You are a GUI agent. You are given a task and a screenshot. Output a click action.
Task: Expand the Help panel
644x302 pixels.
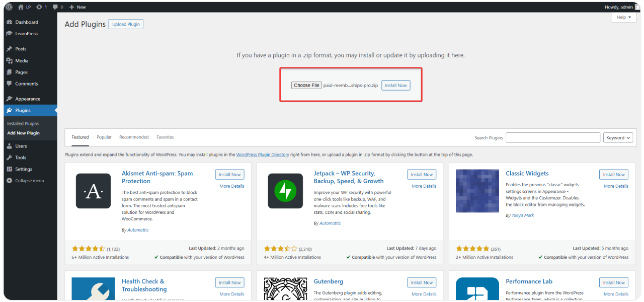click(623, 17)
